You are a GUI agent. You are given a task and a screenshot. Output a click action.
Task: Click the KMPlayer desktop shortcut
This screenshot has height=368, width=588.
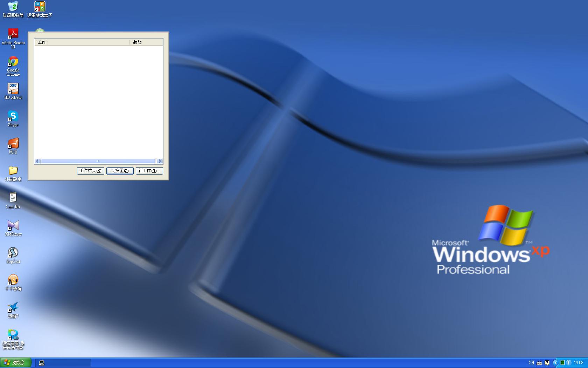coord(13,225)
